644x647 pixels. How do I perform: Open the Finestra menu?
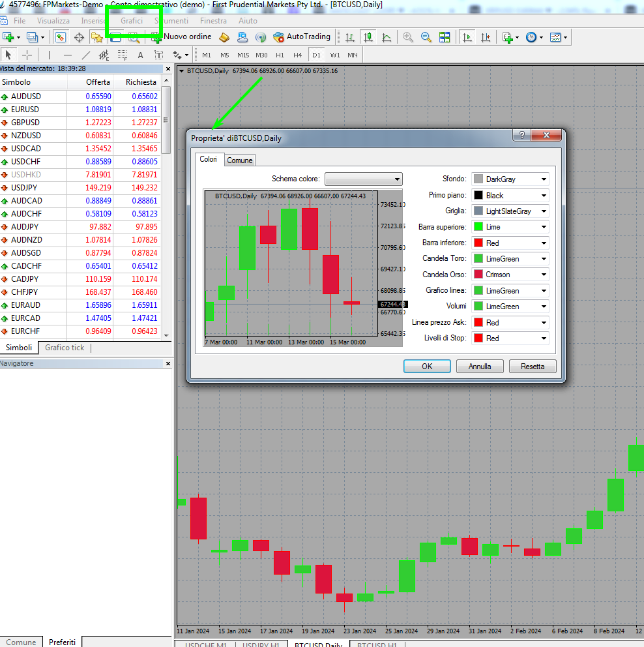(213, 21)
